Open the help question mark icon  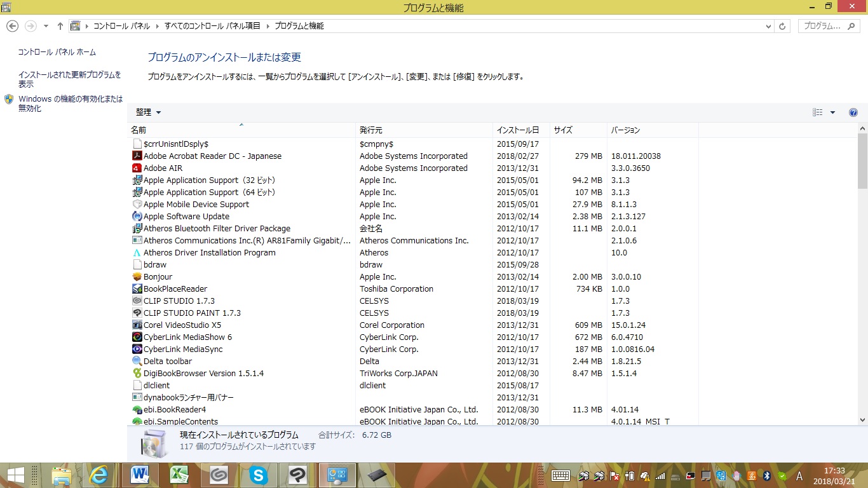(853, 112)
